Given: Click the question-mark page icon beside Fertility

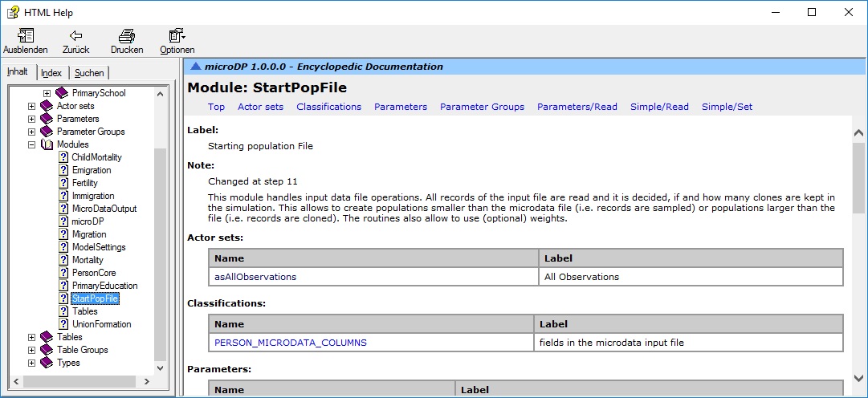Looking at the screenshot, I should coord(63,183).
